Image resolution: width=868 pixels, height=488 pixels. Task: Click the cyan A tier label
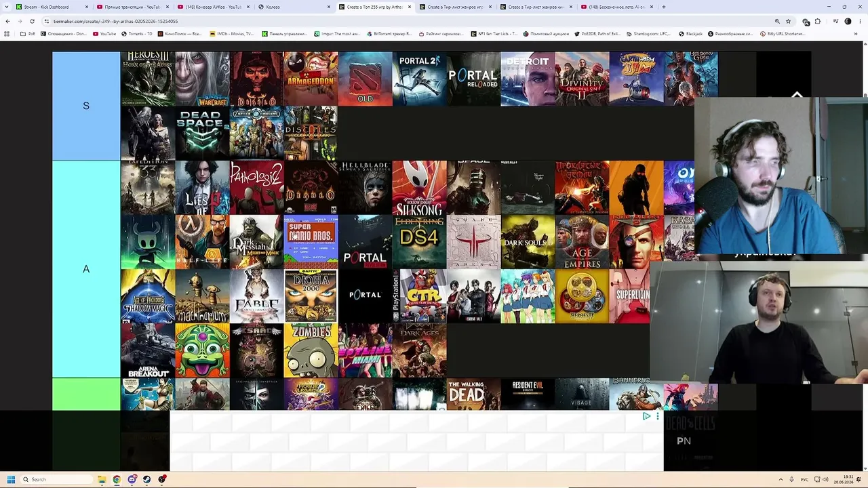[86, 269]
